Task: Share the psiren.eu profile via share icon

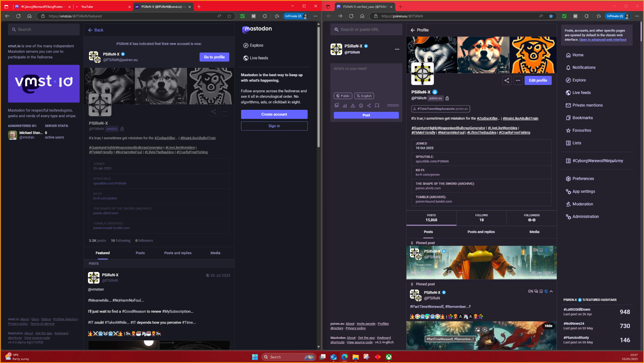Action: pos(507,81)
